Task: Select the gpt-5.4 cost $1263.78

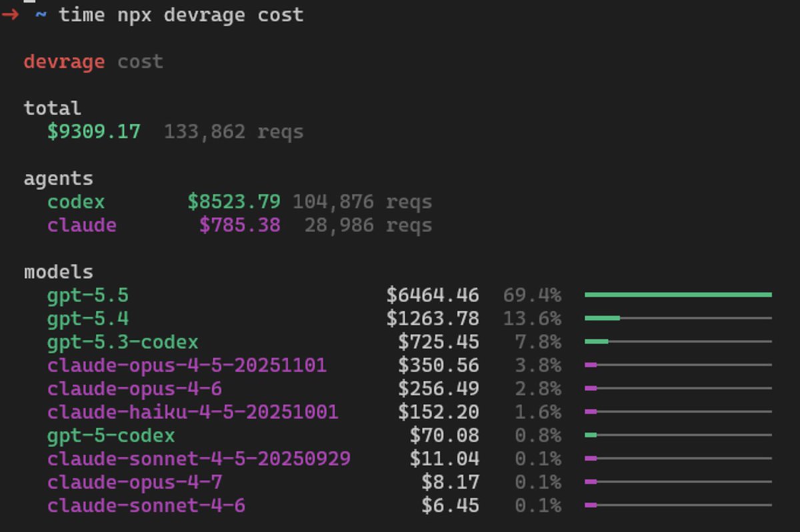Action: tap(433, 318)
